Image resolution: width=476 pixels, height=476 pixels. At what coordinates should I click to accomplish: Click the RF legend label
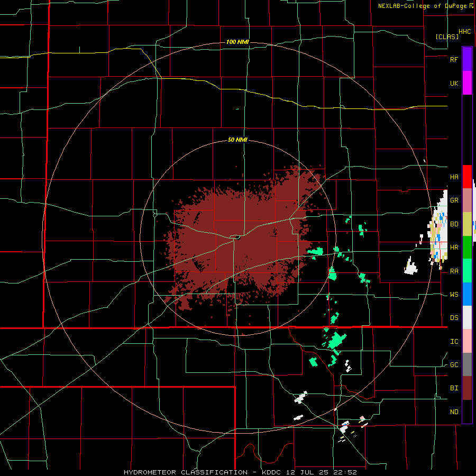[x=454, y=59]
